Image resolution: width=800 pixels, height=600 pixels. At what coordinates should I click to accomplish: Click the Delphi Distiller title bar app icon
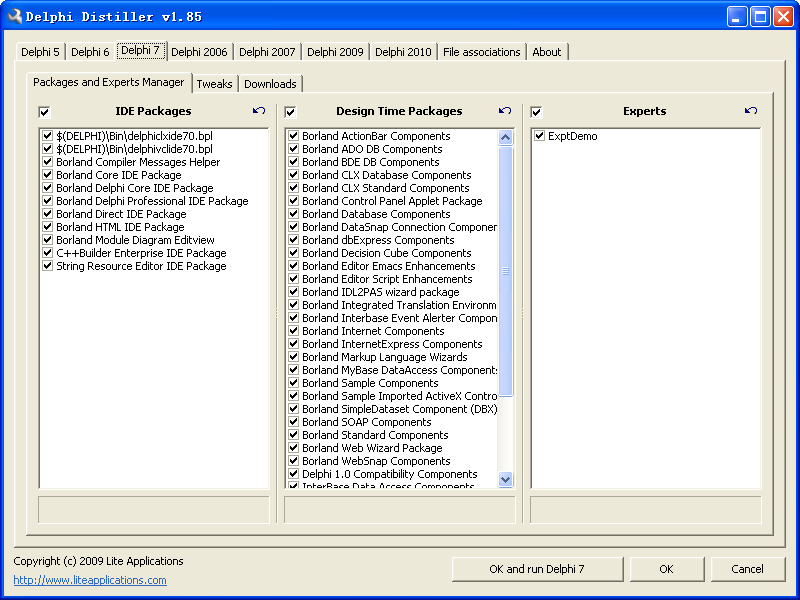click(14, 16)
